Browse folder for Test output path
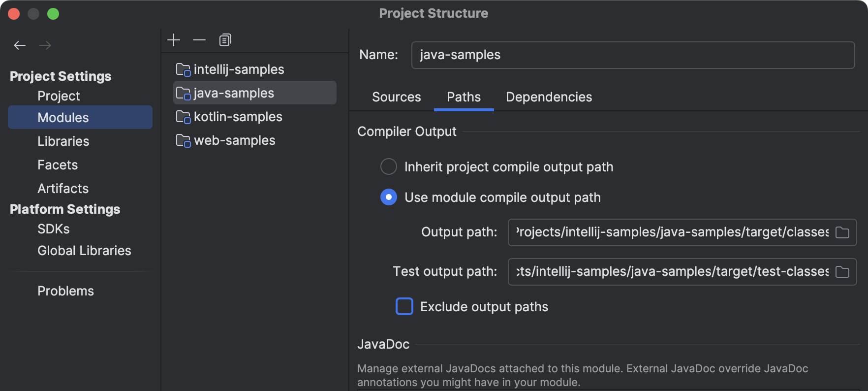 [842, 272]
